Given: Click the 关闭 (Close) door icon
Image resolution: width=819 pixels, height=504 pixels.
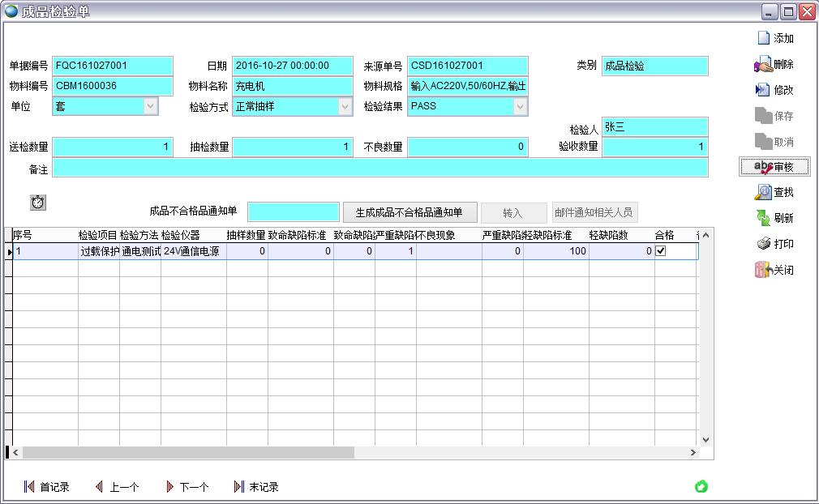Looking at the screenshot, I should pos(763,270).
